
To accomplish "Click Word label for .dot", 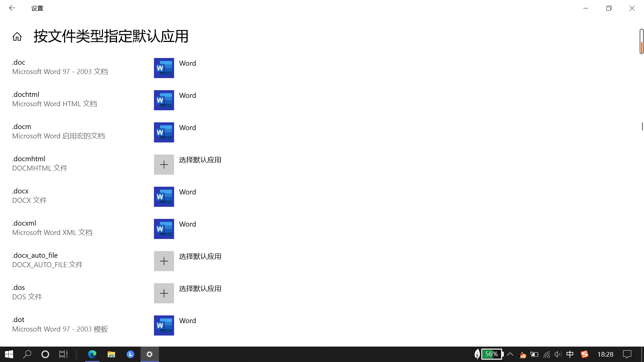I will point(187,321).
